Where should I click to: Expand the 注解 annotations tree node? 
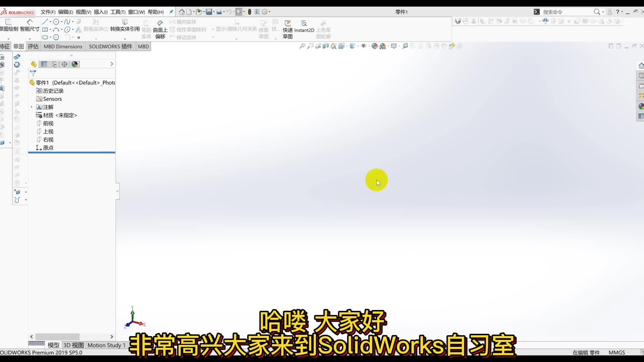pos(32,107)
